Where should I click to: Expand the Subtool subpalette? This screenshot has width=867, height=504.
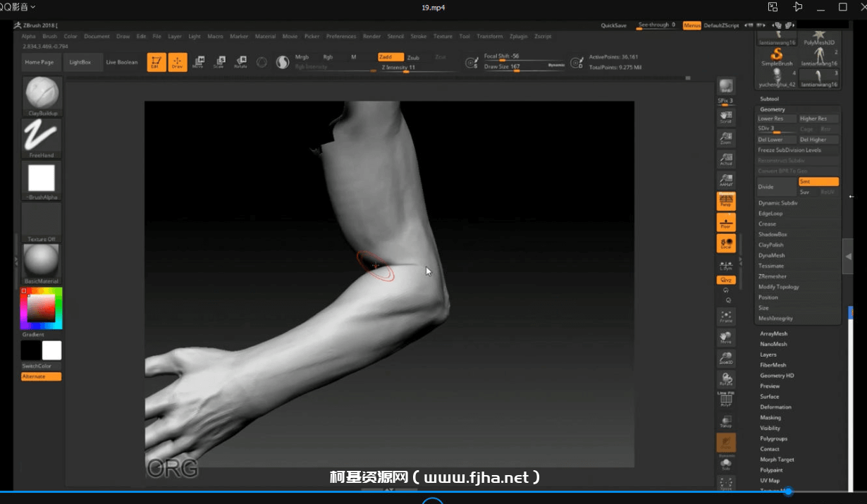tap(769, 99)
